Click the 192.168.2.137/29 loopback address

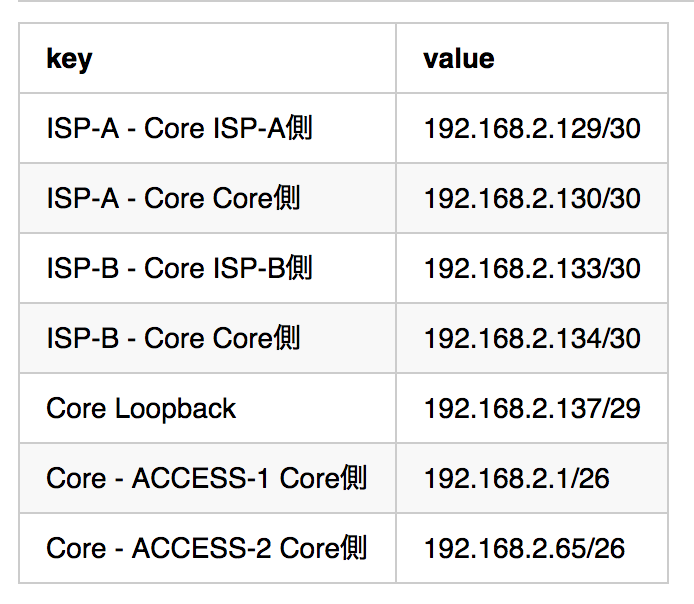point(532,408)
